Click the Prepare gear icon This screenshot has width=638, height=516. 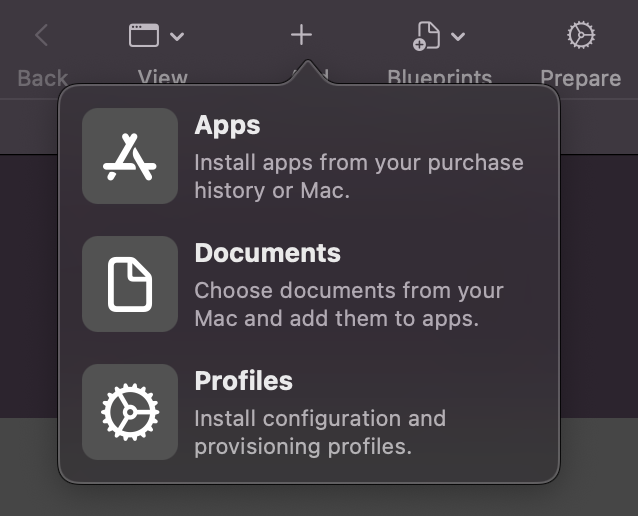580,36
